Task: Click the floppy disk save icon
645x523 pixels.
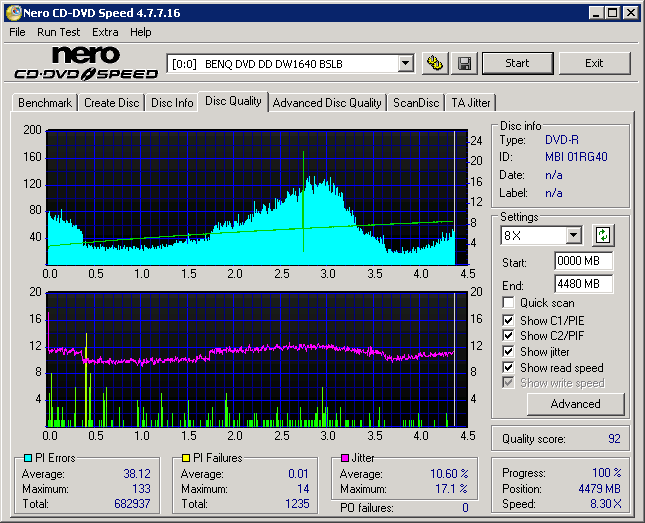Action: point(465,63)
